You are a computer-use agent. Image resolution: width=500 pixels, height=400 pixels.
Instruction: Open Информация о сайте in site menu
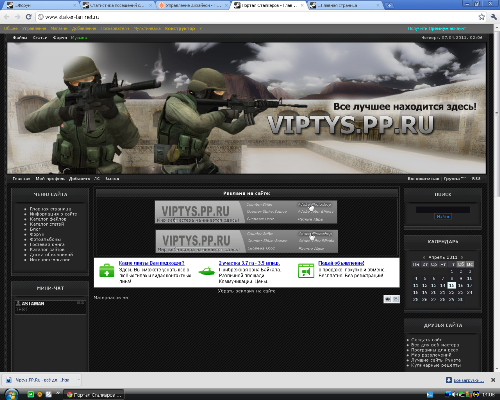(53, 214)
